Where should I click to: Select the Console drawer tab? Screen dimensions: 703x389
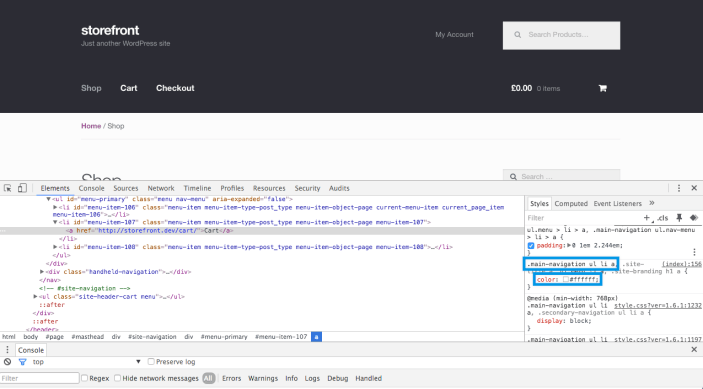click(31, 350)
